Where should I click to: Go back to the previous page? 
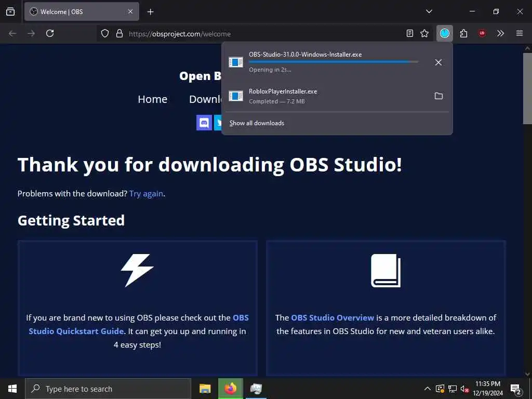pyautogui.click(x=12, y=33)
